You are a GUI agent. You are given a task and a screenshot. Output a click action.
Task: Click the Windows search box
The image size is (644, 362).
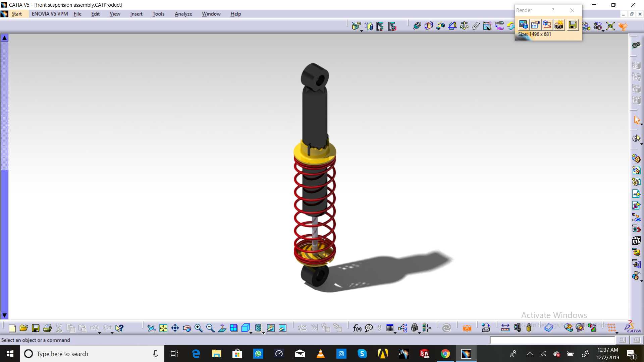[92, 354]
